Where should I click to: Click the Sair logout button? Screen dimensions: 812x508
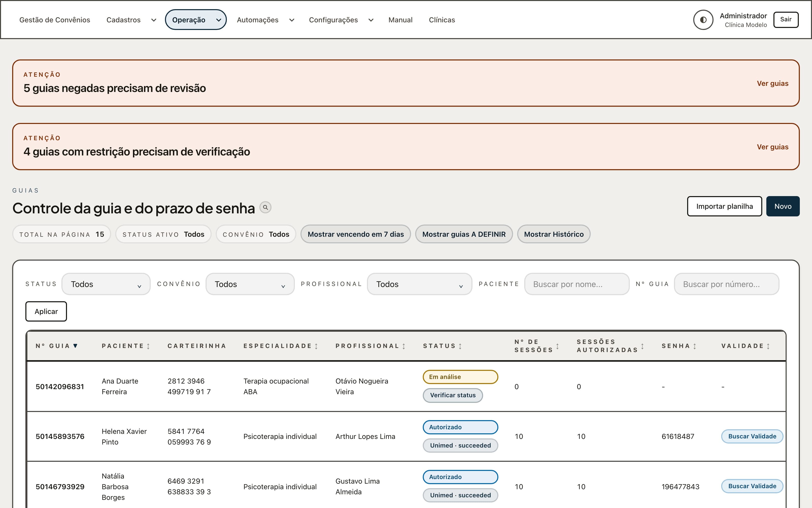(786, 20)
